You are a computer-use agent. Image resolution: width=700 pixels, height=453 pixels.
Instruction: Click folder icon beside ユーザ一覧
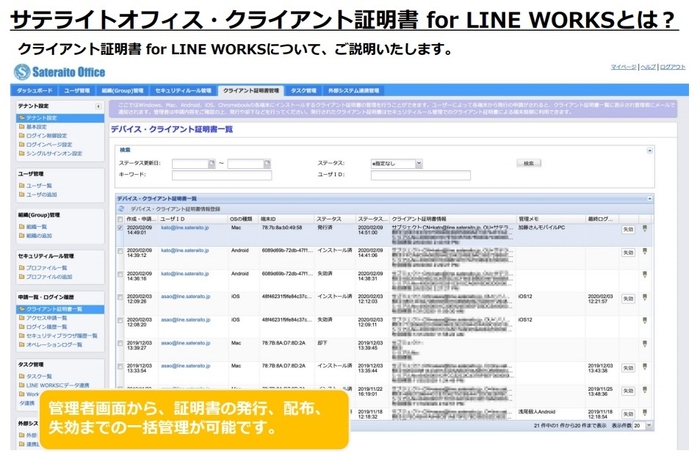pyautogui.click(x=21, y=186)
